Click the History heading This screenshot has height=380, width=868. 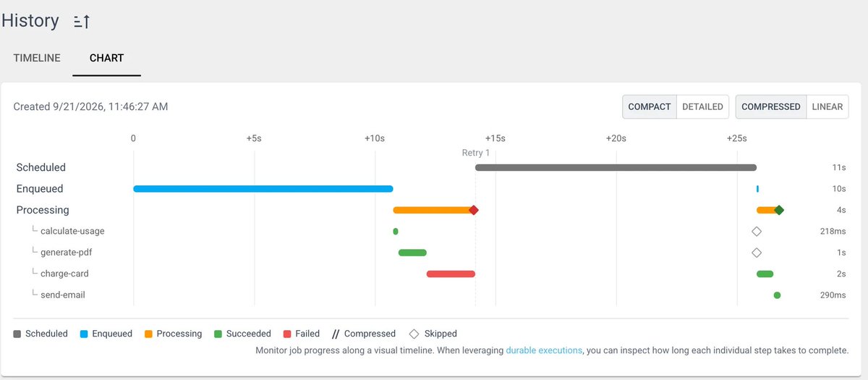pyautogui.click(x=30, y=21)
